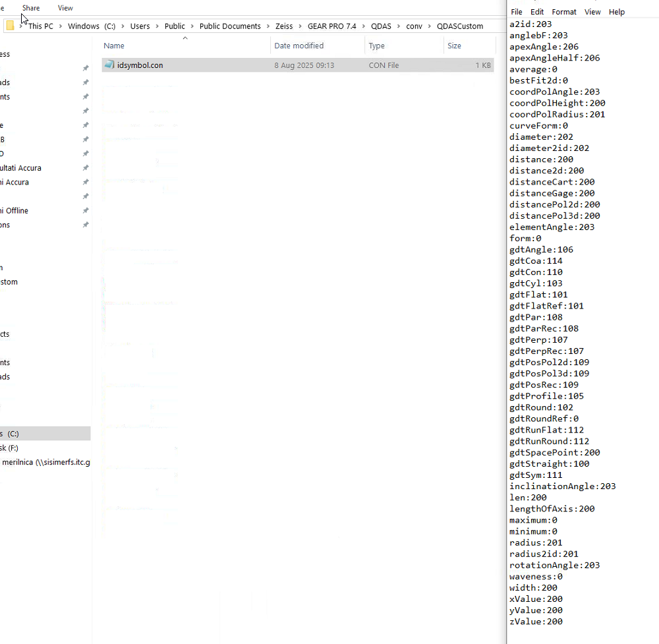Click the line gdtSym:111 in Notepad
The height and width of the screenshot is (644, 659).
(536, 475)
